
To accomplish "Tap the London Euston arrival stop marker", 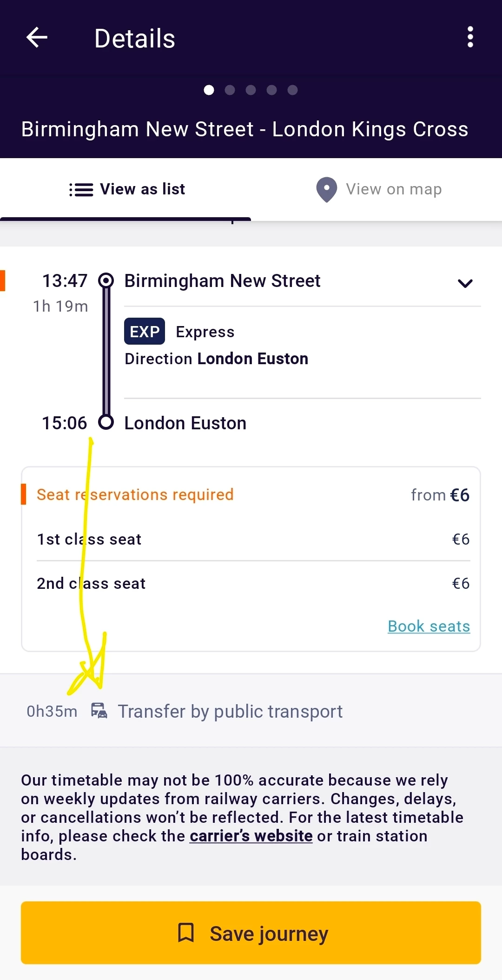I will 106,422.
